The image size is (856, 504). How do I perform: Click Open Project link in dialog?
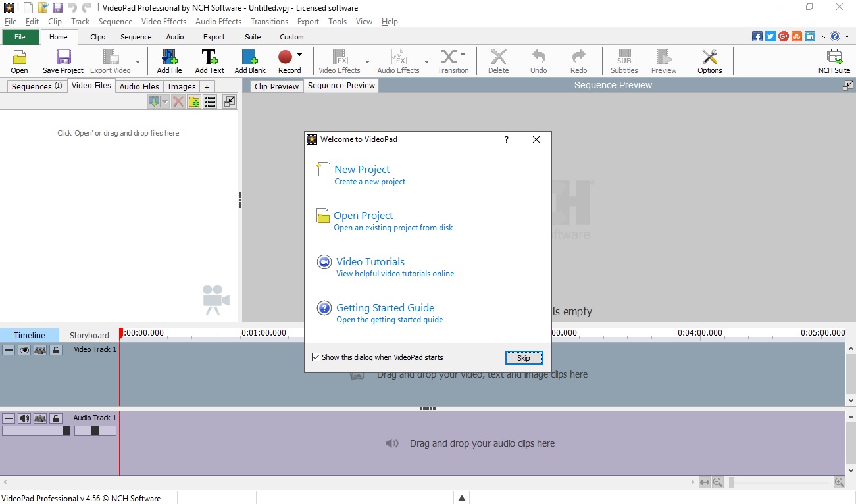(363, 215)
